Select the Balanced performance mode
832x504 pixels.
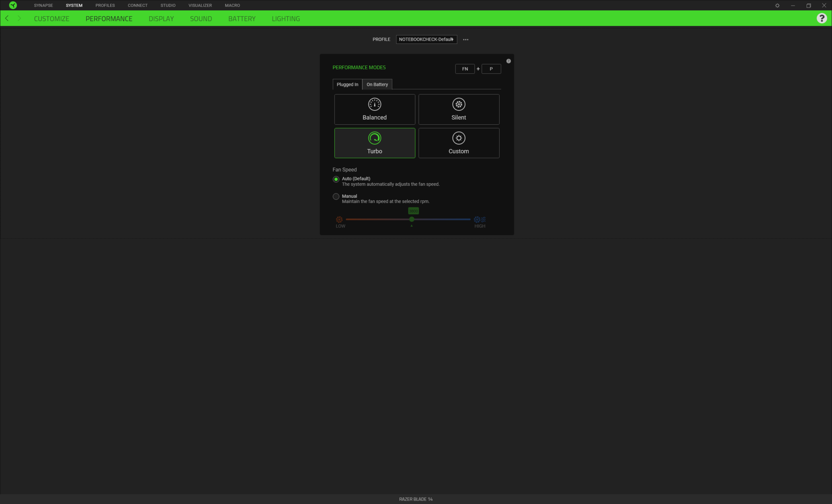click(374, 110)
